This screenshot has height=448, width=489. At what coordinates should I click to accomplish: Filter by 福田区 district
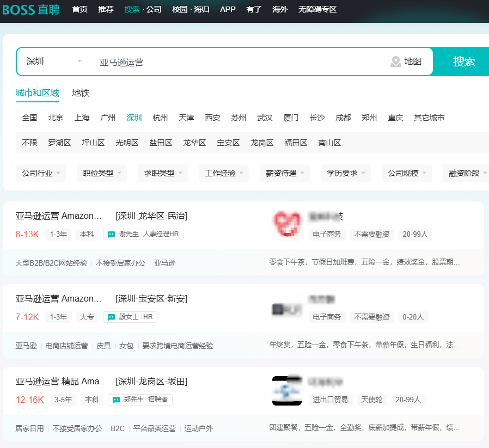point(296,143)
